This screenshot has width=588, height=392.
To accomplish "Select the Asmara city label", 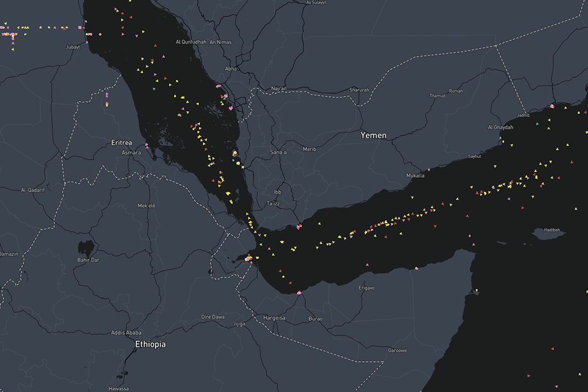I will pos(131,153).
